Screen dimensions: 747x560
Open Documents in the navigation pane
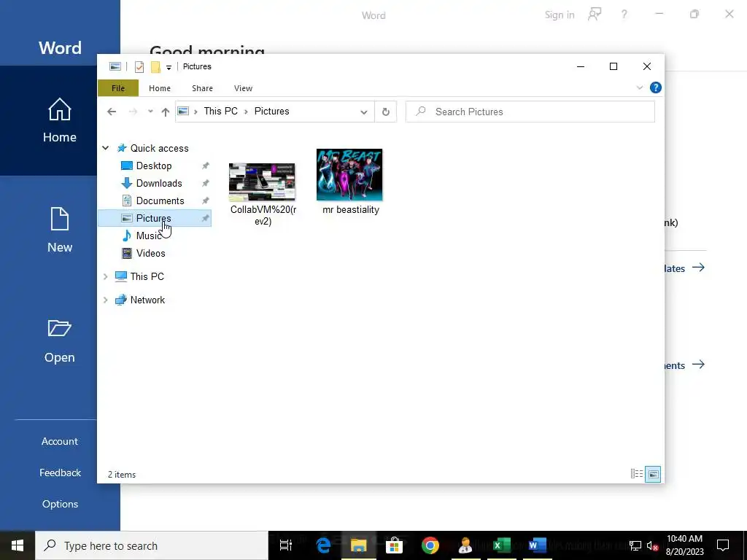[160, 201]
